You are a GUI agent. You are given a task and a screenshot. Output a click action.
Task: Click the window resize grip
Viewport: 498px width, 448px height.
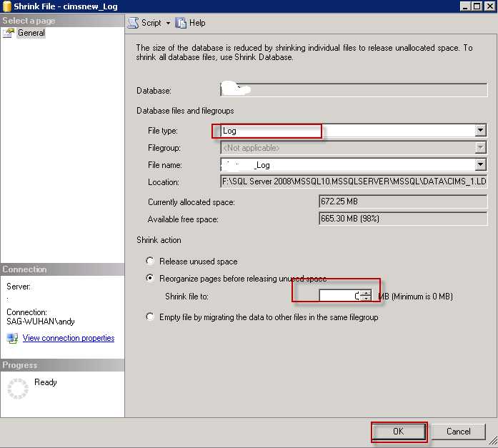pos(492,440)
